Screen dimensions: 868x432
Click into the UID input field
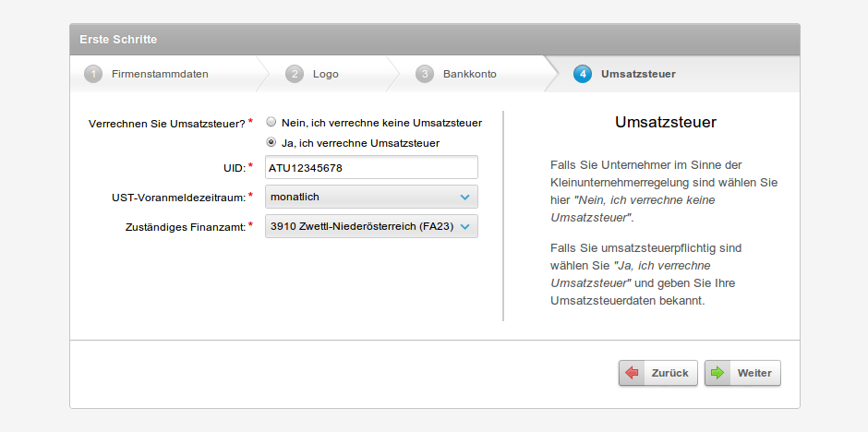(x=371, y=167)
